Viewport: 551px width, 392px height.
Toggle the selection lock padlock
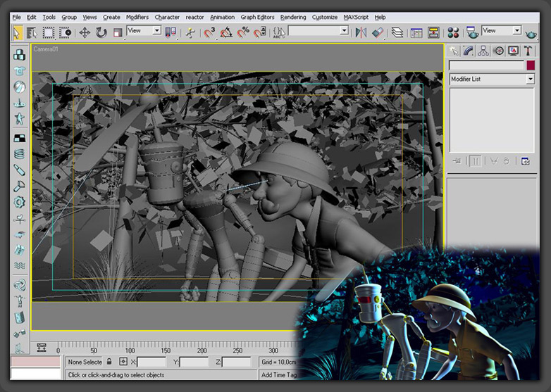[x=109, y=362]
